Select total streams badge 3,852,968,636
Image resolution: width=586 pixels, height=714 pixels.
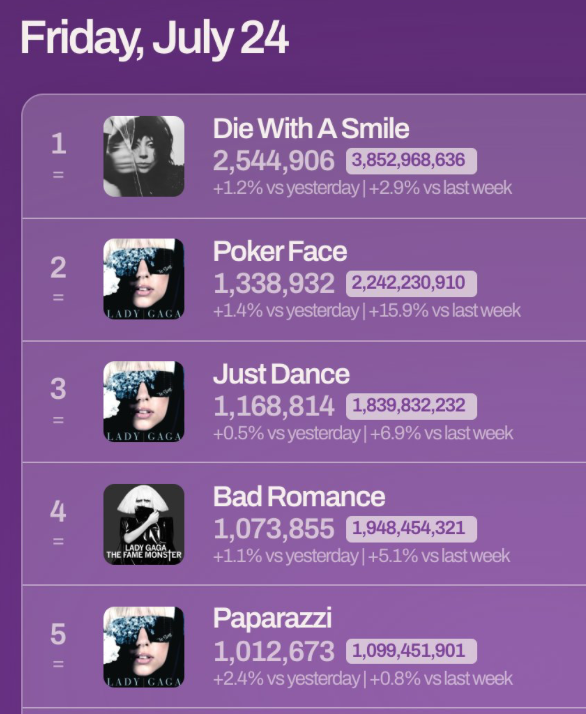411,161
